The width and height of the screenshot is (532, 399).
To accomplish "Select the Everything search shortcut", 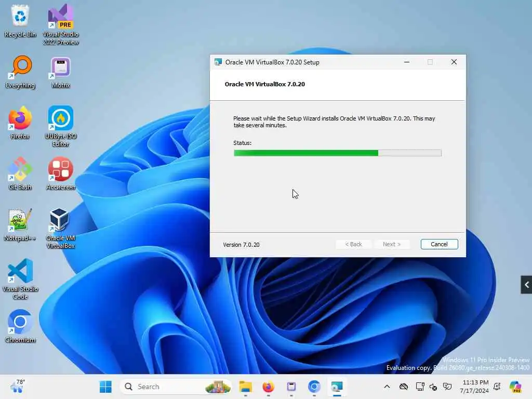I will pos(20,72).
